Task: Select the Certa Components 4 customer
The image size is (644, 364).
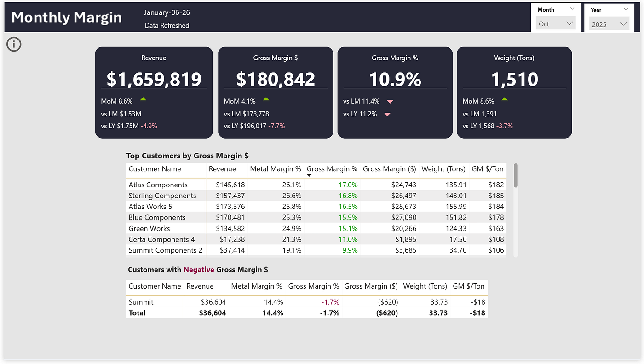Action: point(161,239)
